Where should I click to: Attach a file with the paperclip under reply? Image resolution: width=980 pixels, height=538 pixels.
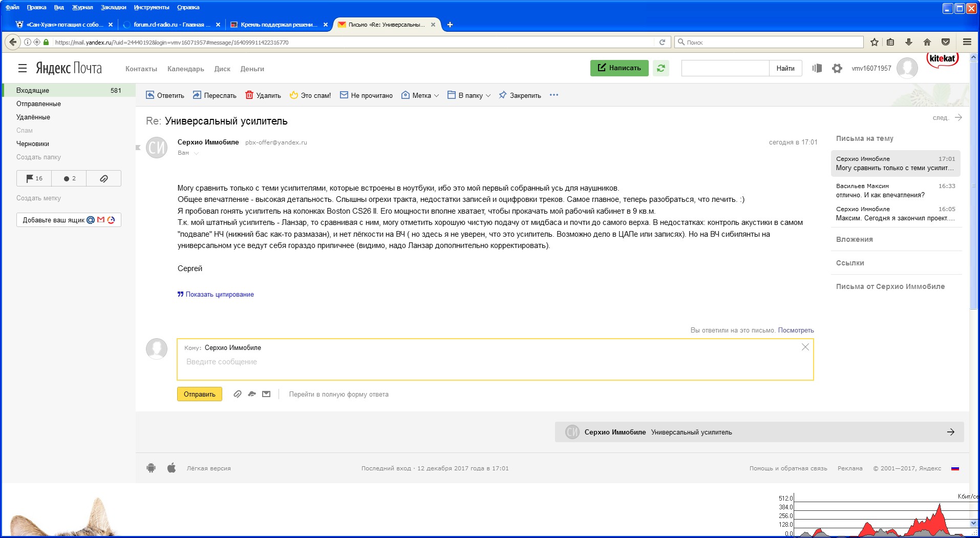pyautogui.click(x=238, y=394)
